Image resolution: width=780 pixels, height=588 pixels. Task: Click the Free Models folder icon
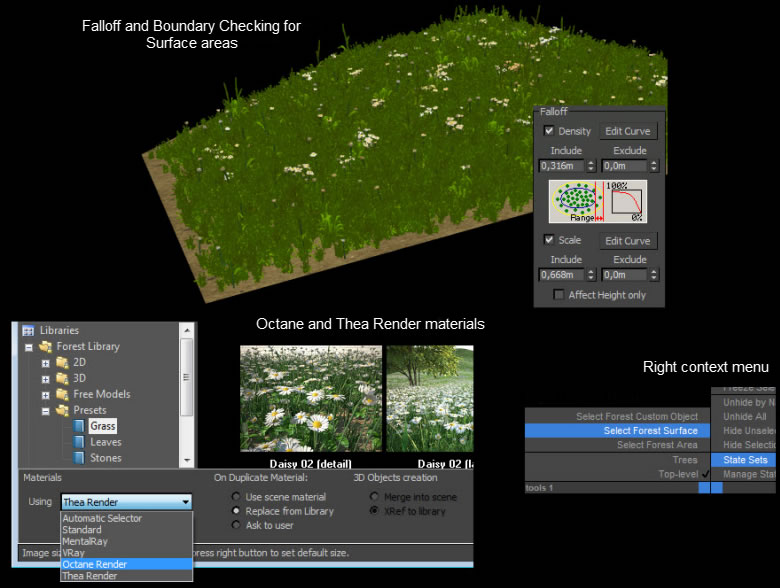click(x=63, y=394)
